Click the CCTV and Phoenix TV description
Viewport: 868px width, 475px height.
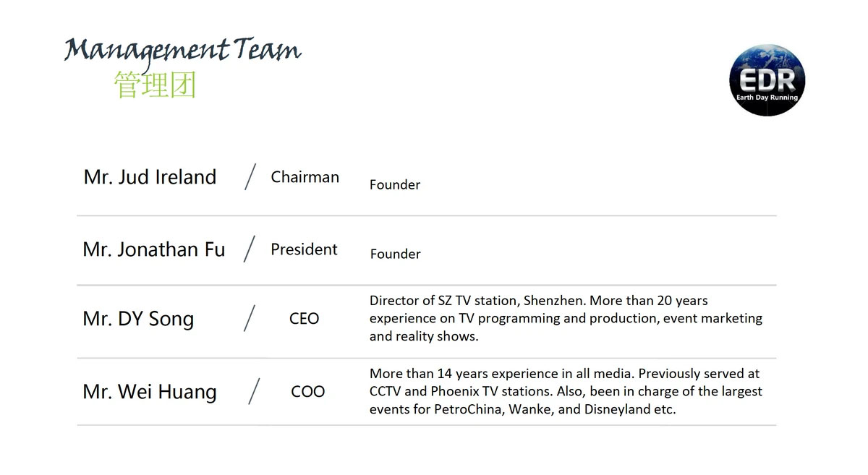click(x=566, y=391)
